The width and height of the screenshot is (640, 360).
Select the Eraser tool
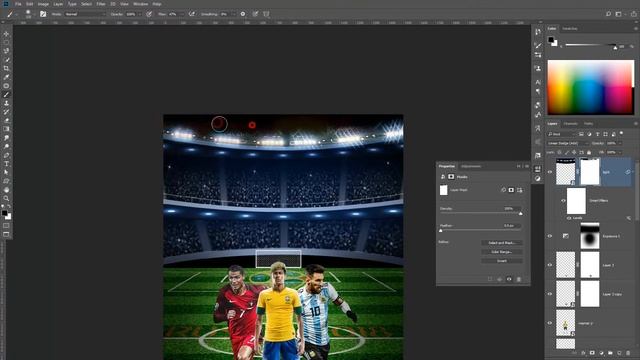pos(6,120)
